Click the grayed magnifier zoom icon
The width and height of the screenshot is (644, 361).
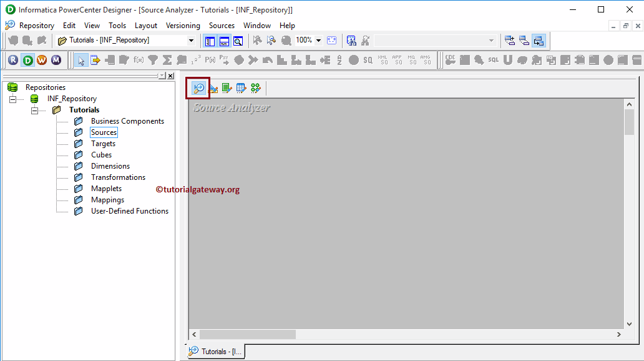tap(286, 41)
